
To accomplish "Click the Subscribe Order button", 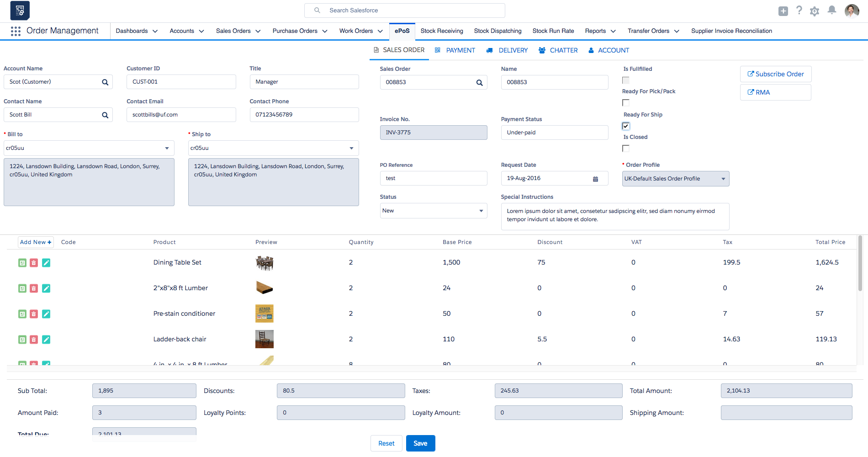I will 775,74.
